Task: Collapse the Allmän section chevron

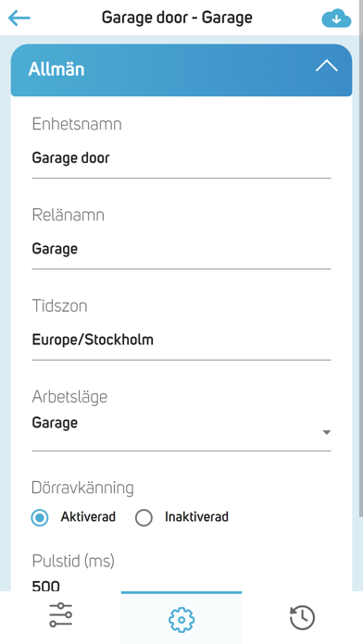Action: click(x=327, y=66)
